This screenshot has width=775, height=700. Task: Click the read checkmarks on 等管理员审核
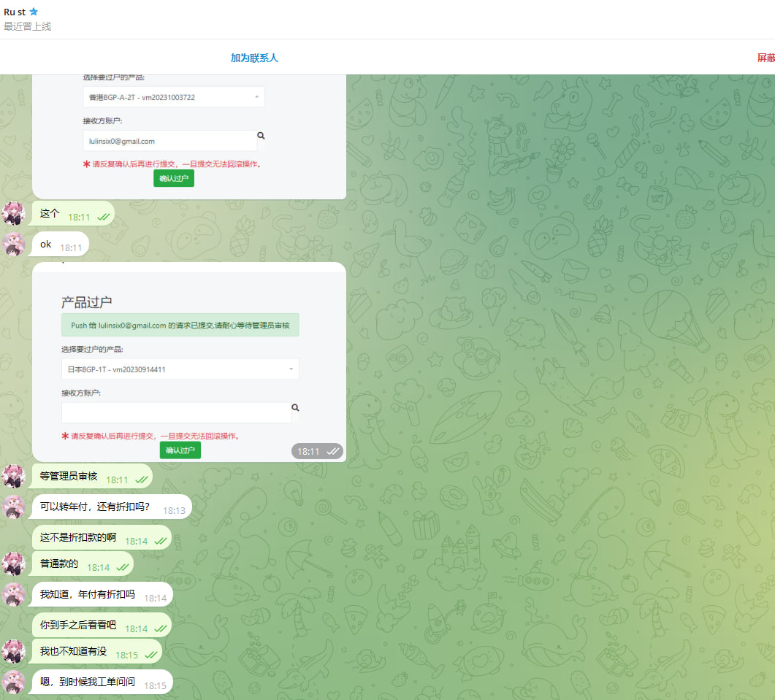(142, 480)
